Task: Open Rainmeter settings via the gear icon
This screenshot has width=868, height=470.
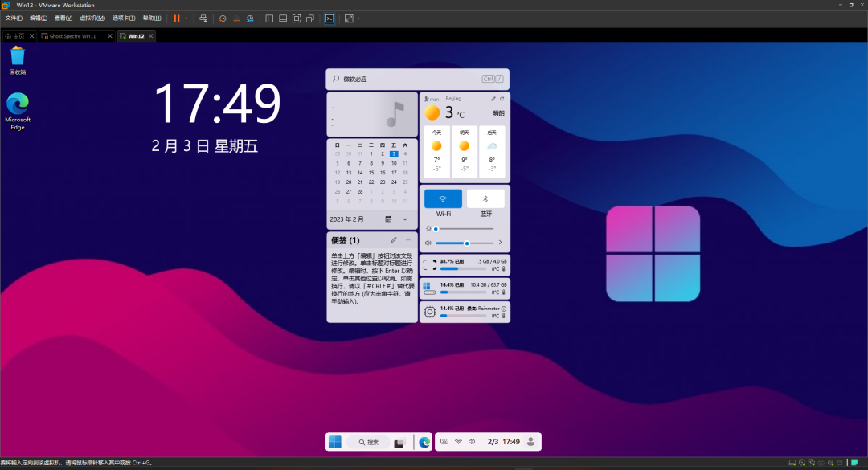Action: 429,312
